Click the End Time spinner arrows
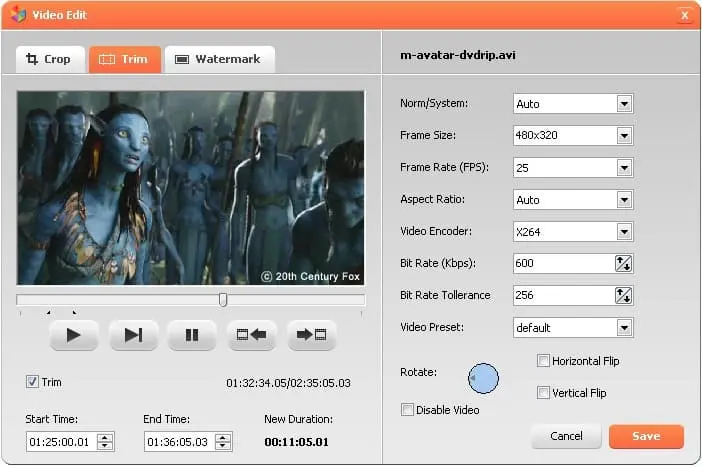Viewport: 702px width, 467px height. (223, 442)
